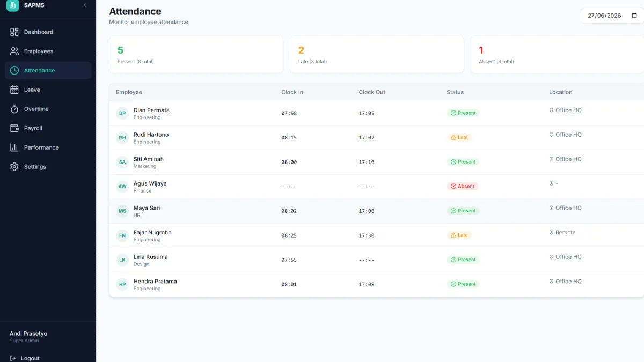This screenshot has height=362, width=644.
Task: Click the location pin in Fajar Nugroho's row
Action: coord(551,233)
